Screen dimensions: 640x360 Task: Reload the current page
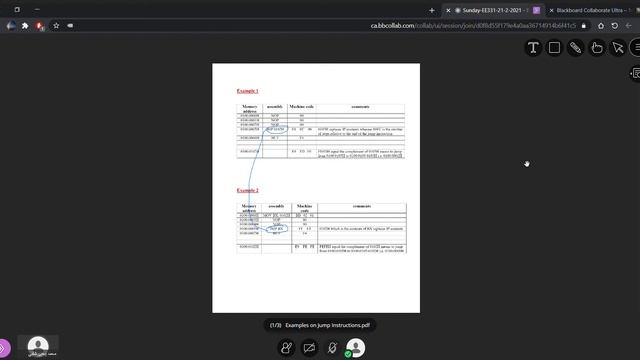click(x=615, y=26)
